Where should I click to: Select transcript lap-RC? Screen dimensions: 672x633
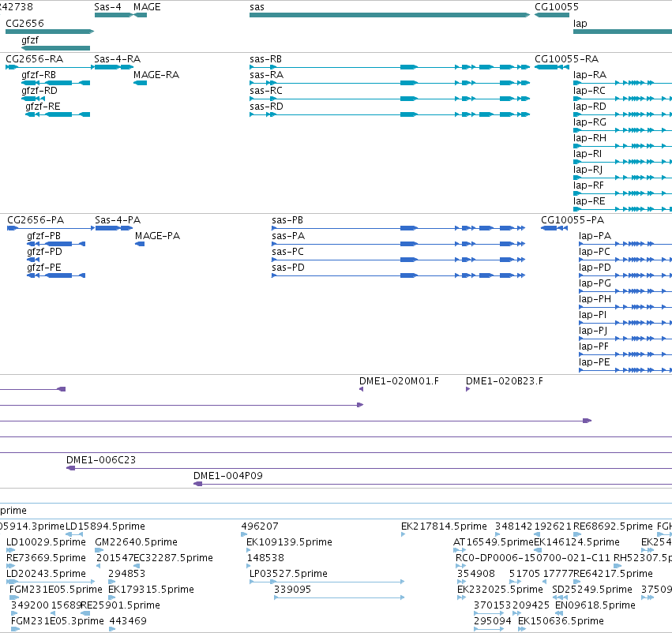[x=622, y=99]
